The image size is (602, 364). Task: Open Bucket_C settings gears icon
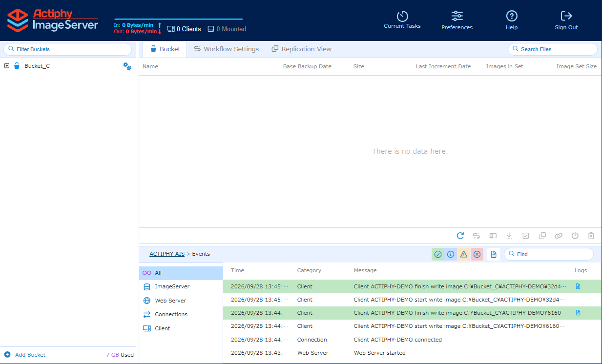[127, 66]
